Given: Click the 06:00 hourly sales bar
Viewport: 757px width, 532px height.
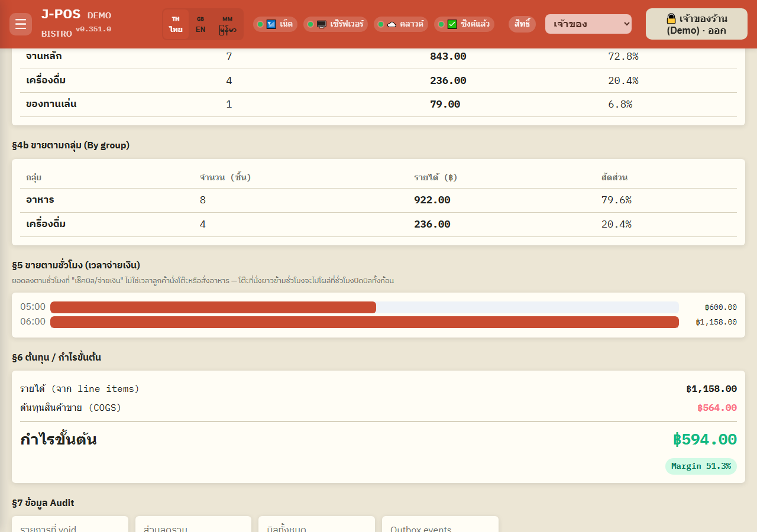Looking at the screenshot, I should pyautogui.click(x=364, y=322).
